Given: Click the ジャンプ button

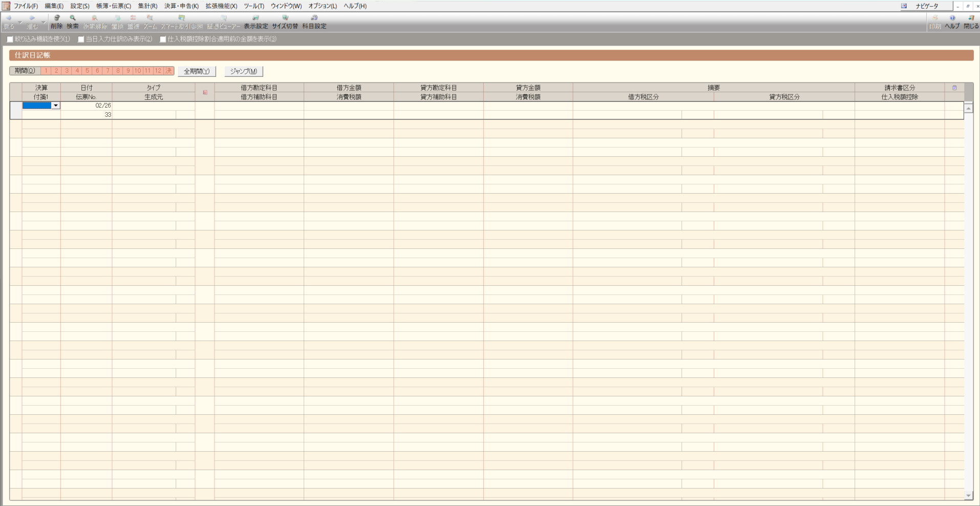Looking at the screenshot, I should pyautogui.click(x=243, y=71).
